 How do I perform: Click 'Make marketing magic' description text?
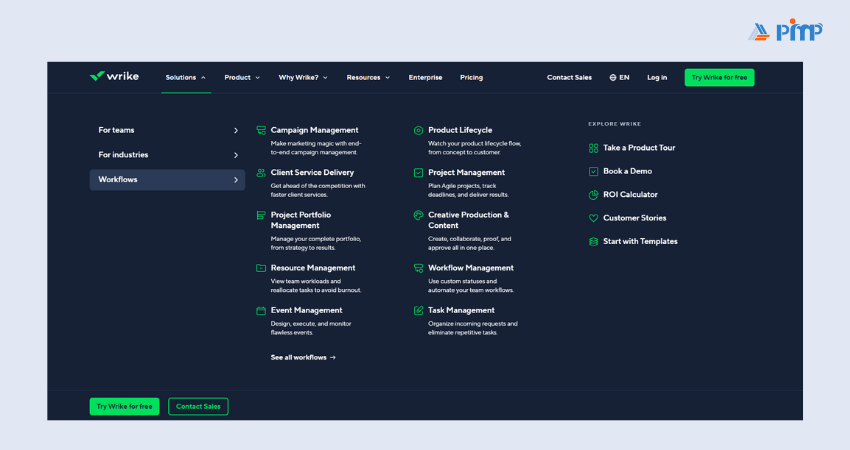(315, 148)
